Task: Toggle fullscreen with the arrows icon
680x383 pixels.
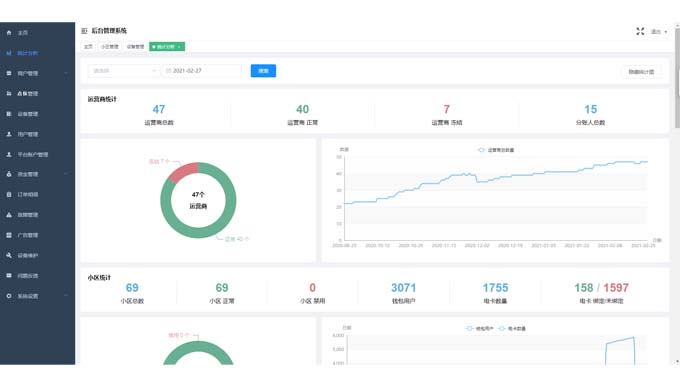Action: pos(640,31)
